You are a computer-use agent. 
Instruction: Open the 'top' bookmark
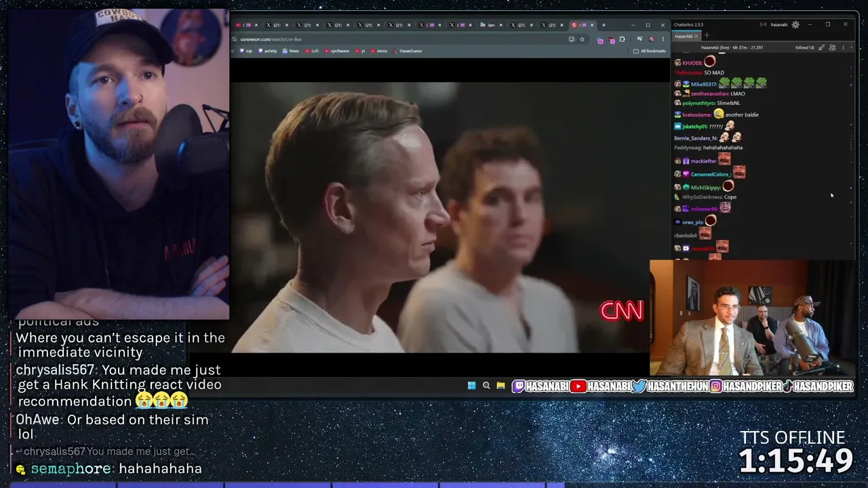246,51
